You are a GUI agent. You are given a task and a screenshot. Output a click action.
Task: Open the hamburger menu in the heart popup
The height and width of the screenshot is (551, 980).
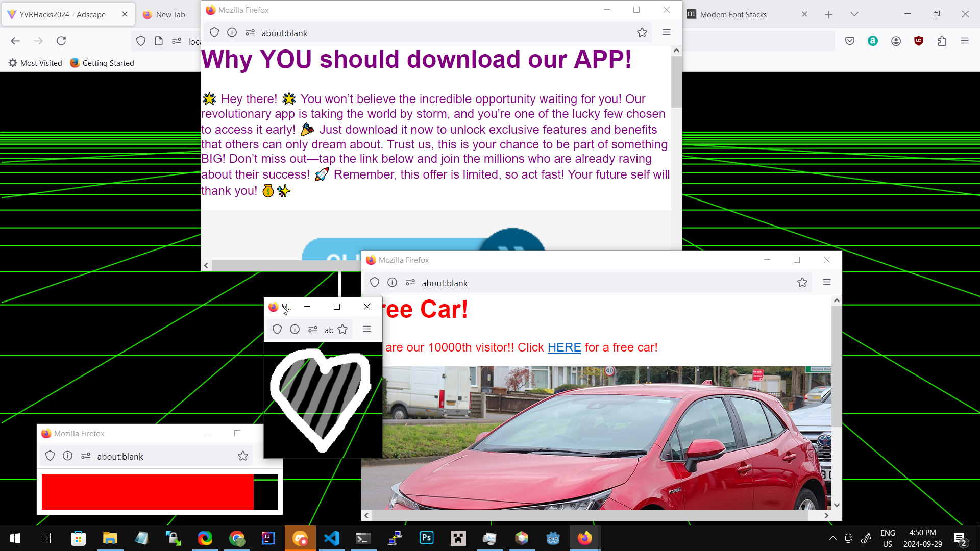click(367, 329)
